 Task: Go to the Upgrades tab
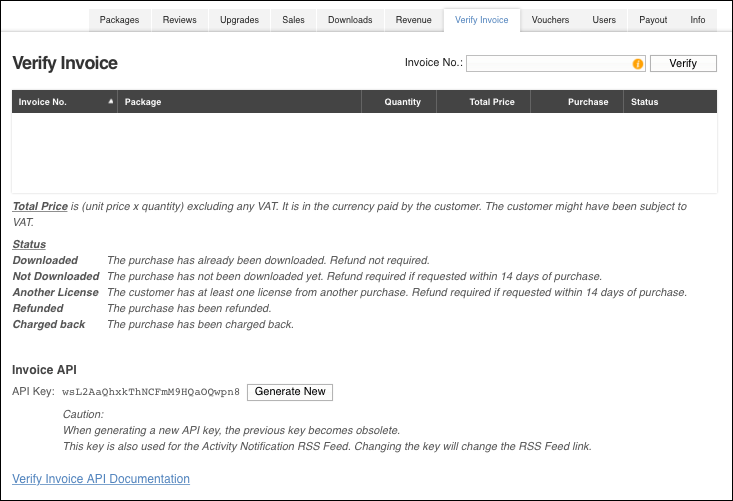[239, 20]
